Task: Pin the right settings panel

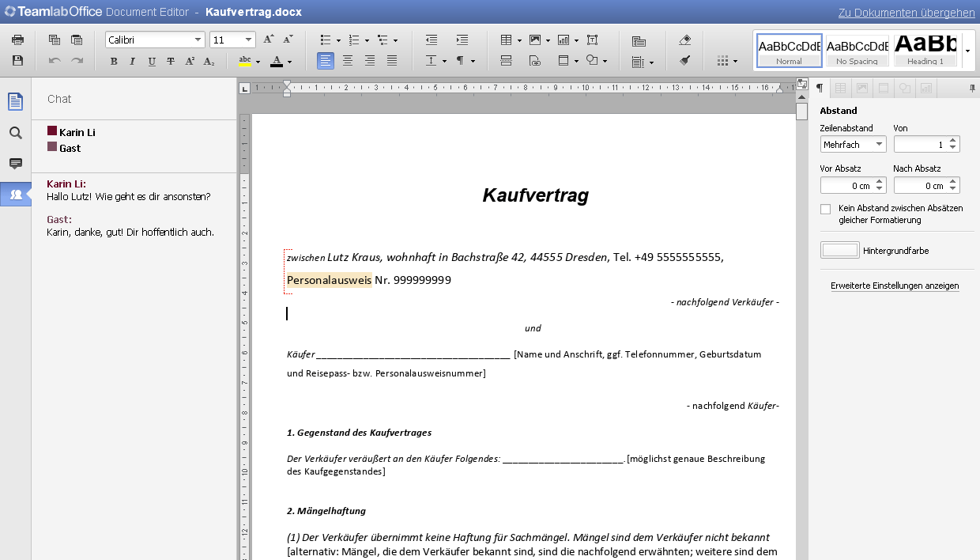Action: tap(972, 88)
